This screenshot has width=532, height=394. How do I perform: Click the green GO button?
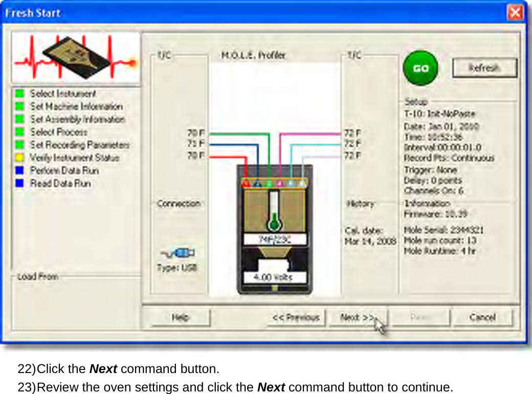tap(420, 68)
